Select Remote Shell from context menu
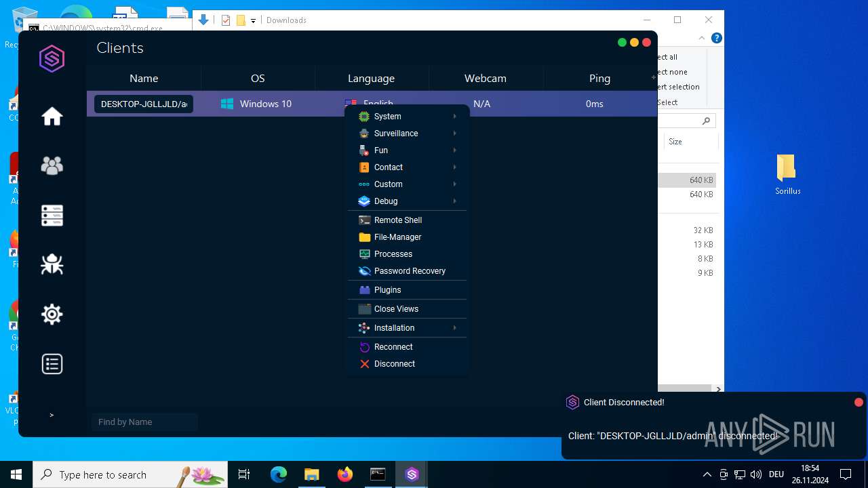Image resolution: width=868 pixels, height=488 pixels. click(408, 220)
